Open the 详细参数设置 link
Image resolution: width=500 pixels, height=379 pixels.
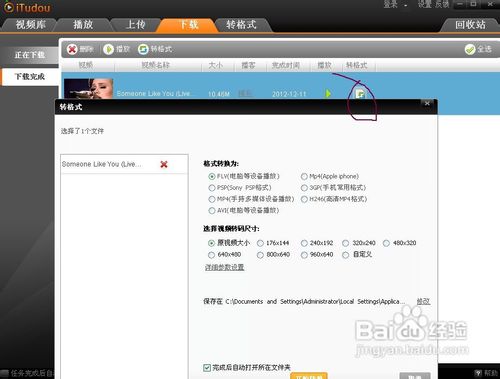[x=225, y=267]
